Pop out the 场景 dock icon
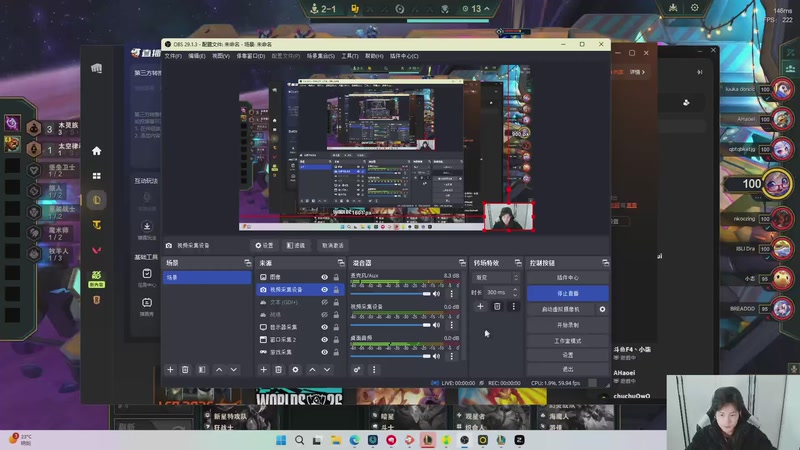This screenshot has width=800, height=450. pos(247,263)
